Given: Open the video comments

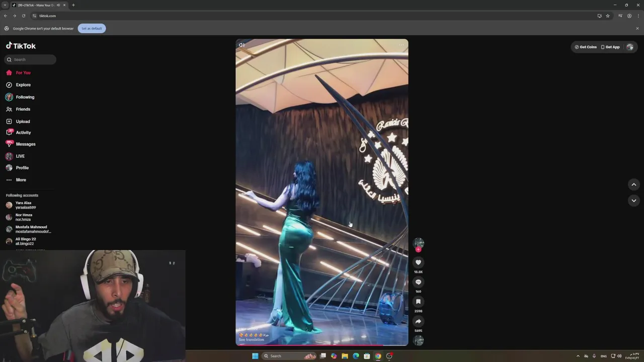Looking at the screenshot, I should click(418, 282).
